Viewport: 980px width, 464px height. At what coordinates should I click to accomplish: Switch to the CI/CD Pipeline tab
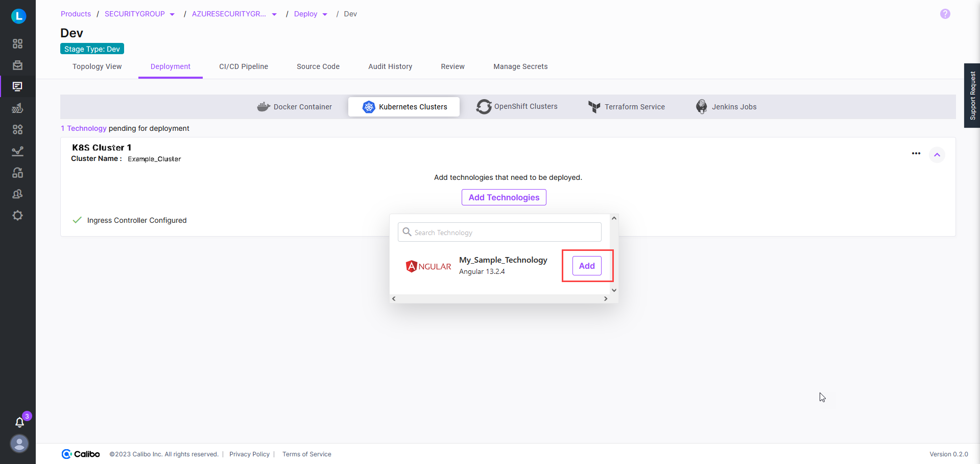pos(244,66)
